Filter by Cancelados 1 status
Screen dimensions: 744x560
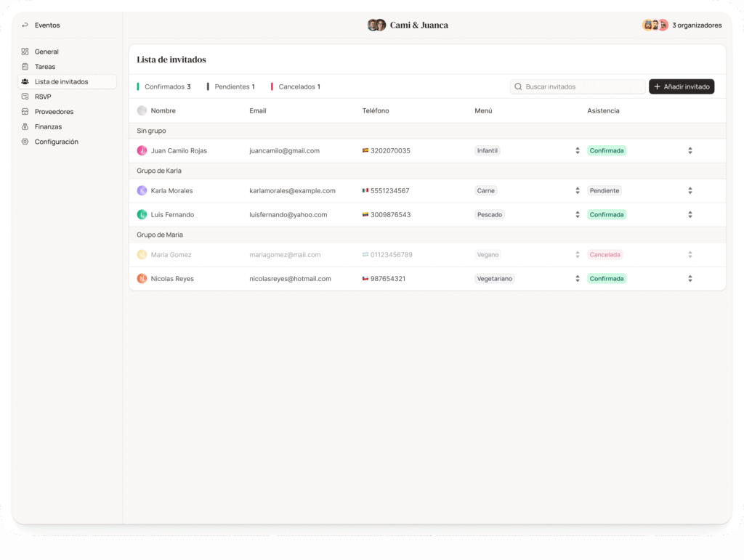click(x=299, y=86)
